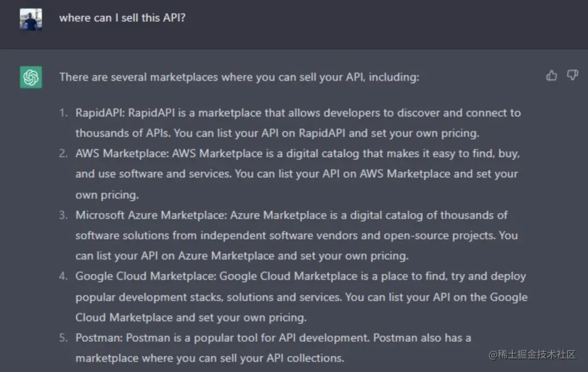Select the prompt "where can I sell this API?"
588x372 pixels.
pos(122,17)
